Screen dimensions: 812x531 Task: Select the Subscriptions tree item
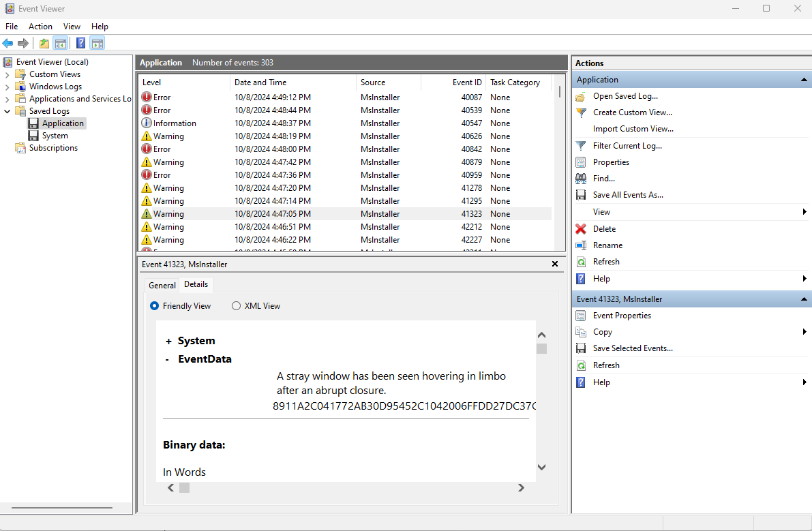(x=53, y=148)
